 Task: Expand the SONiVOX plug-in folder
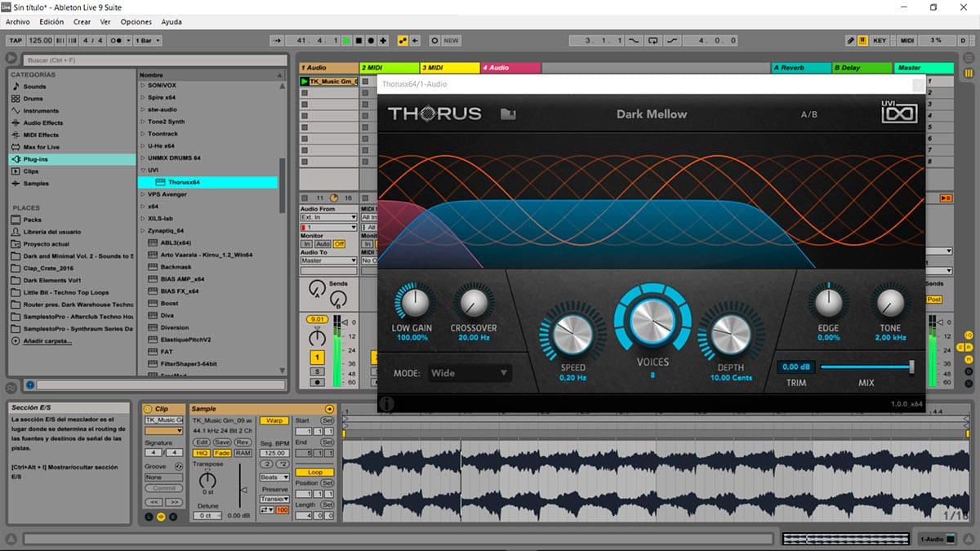click(143, 85)
